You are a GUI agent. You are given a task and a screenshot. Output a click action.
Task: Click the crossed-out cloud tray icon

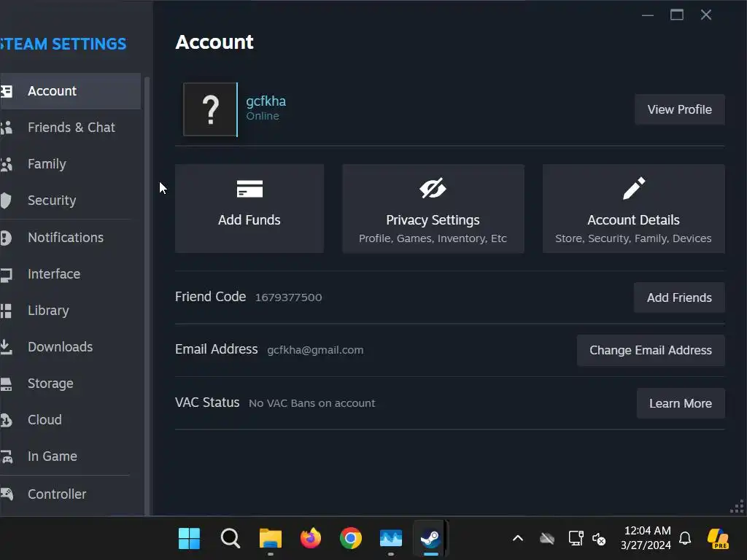[547, 539]
